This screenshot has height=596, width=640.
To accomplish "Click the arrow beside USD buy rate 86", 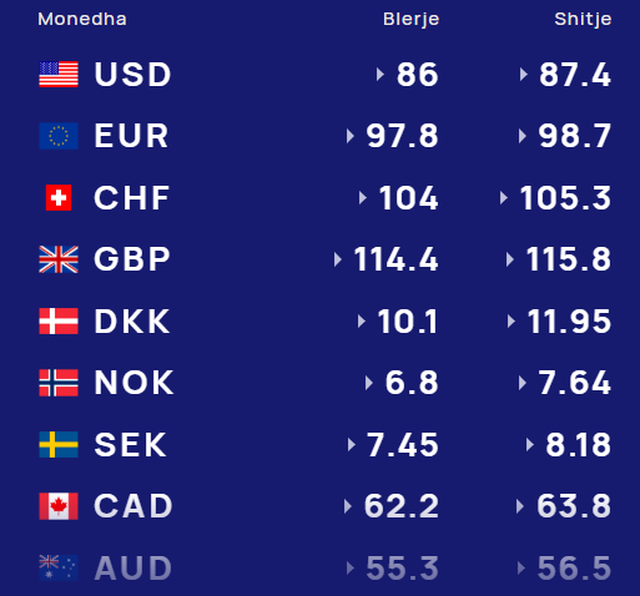I will click(x=381, y=75).
